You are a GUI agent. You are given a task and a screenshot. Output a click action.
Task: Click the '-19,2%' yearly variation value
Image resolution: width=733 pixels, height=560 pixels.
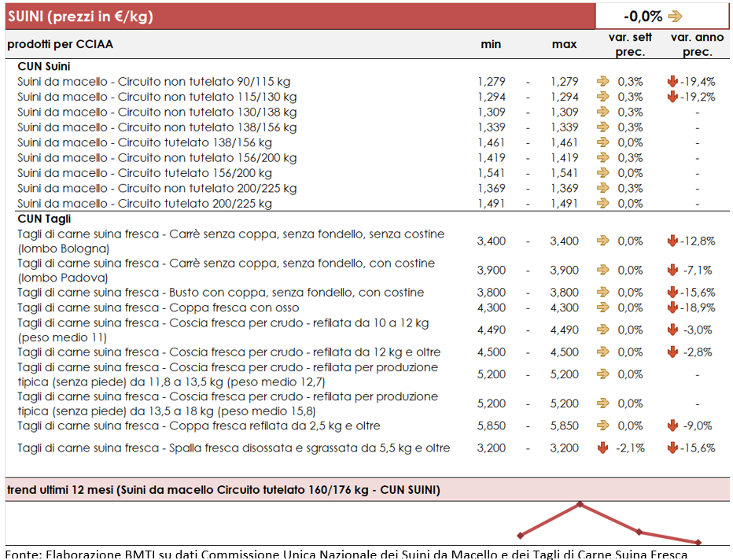[698, 97]
